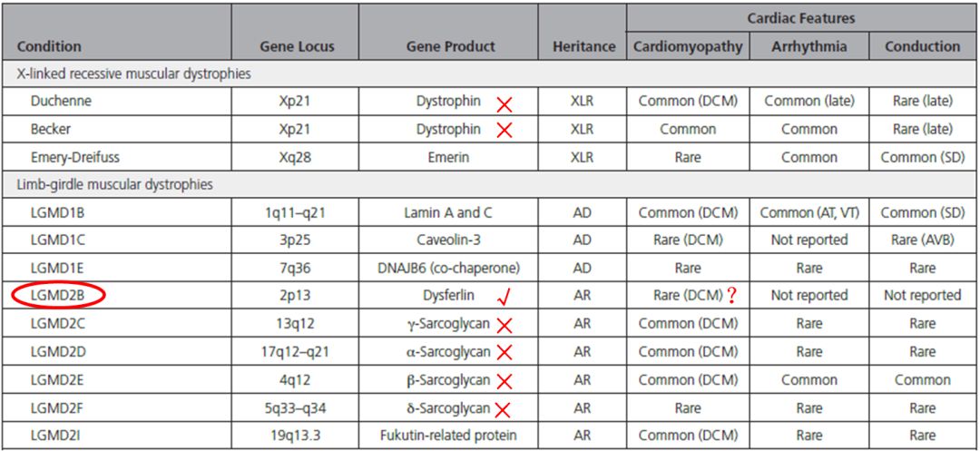Click the Emery-Dreifuss condition cell
The image size is (980, 451).
(x=74, y=157)
